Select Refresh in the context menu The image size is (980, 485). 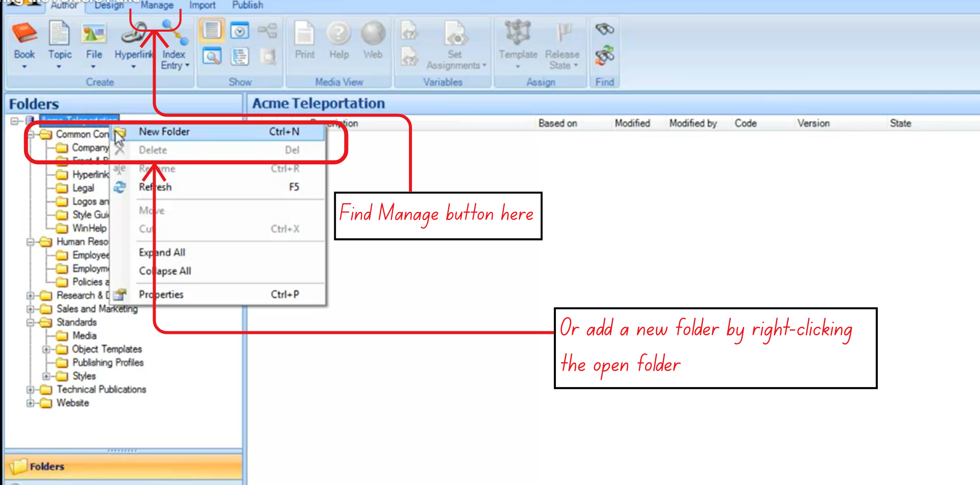tap(155, 187)
